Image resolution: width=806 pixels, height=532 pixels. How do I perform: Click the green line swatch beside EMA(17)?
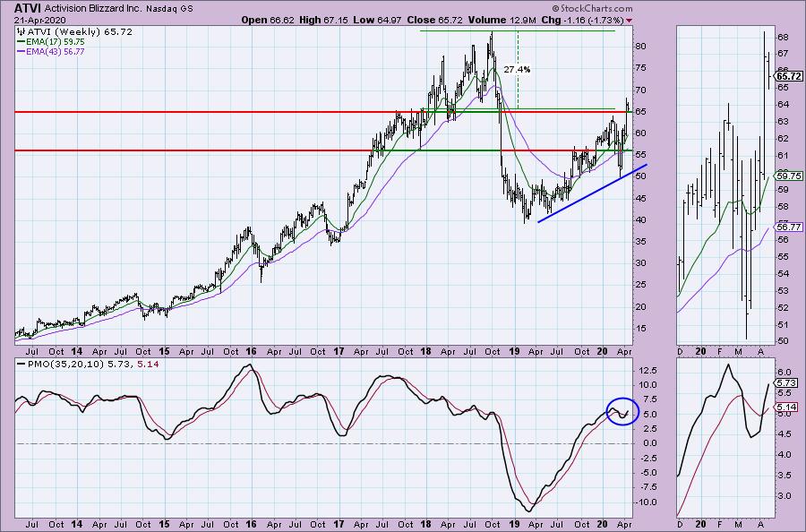point(21,41)
